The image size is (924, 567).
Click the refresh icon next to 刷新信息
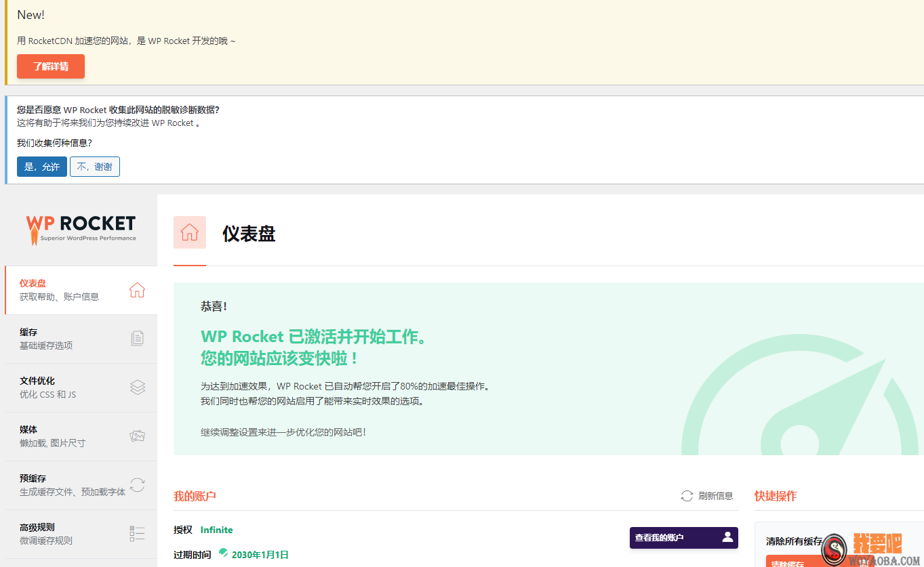pyautogui.click(x=687, y=496)
